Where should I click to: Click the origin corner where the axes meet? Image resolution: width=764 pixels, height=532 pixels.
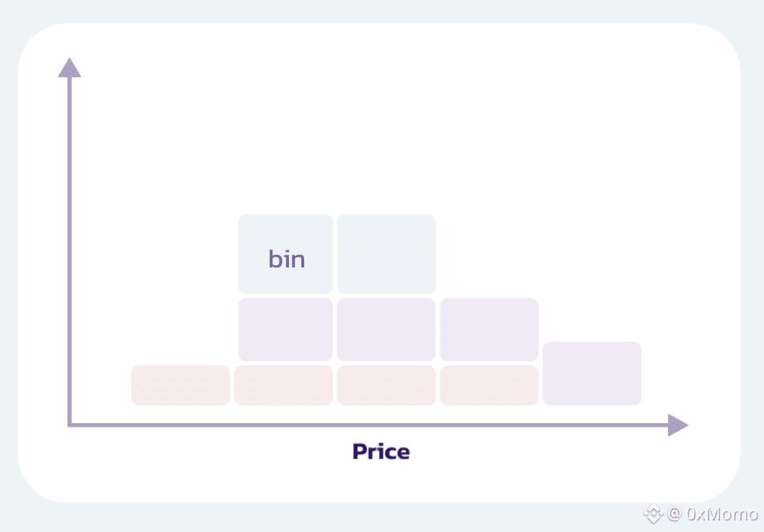point(69,425)
